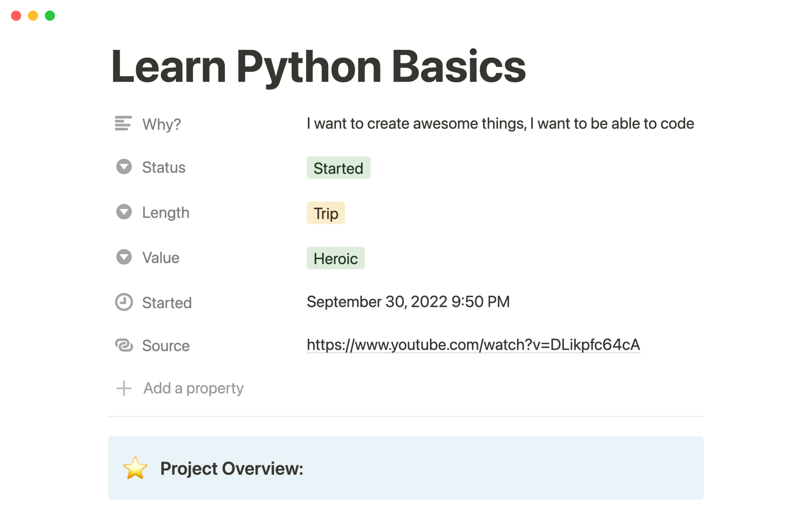Click the Project Overview callout heading
Image resolution: width=812 pixels, height=508 pixels.
(x=231, y=469)
